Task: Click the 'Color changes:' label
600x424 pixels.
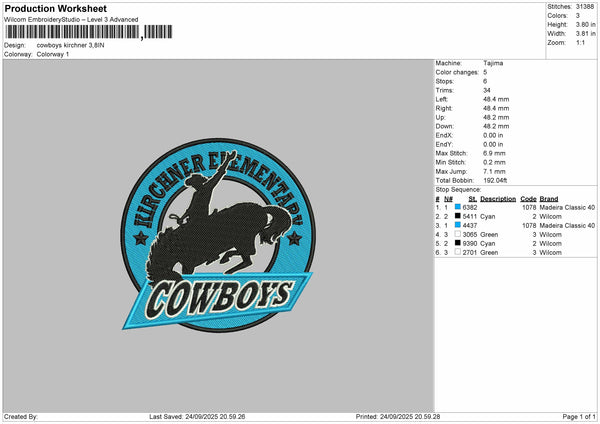Action: pos(457,72)
